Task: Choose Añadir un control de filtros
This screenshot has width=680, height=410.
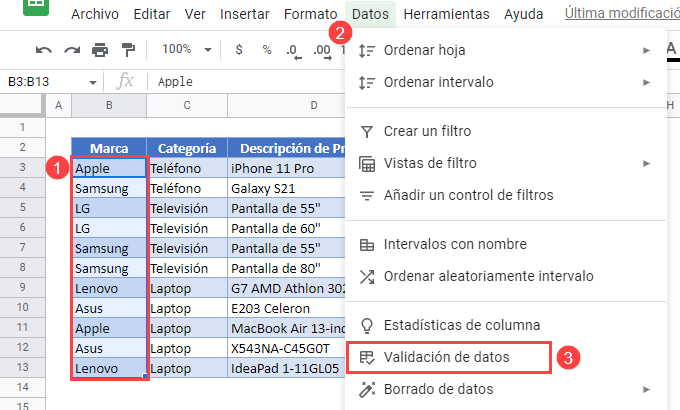Action: (x=506, y=195)
